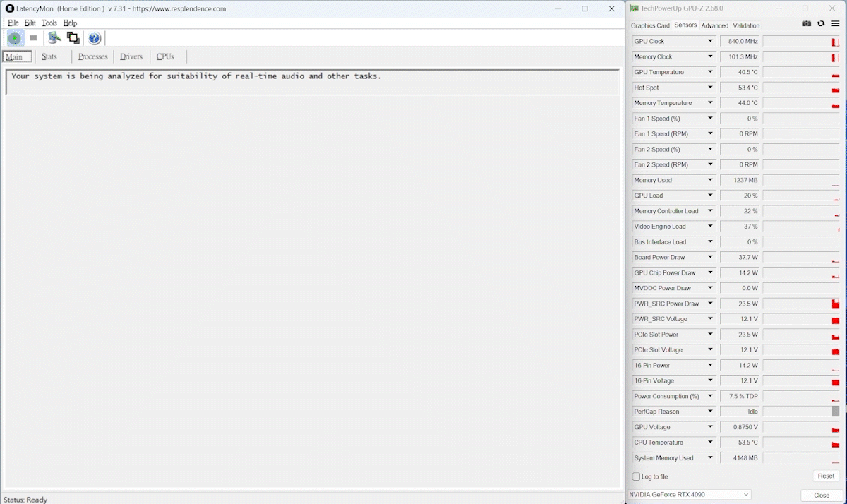The width and height of the screenshot is (847, 504).
Task: Expand the Board Power Draw dropdown arrow
Action: pyautogui.click(x=710, y=258)
